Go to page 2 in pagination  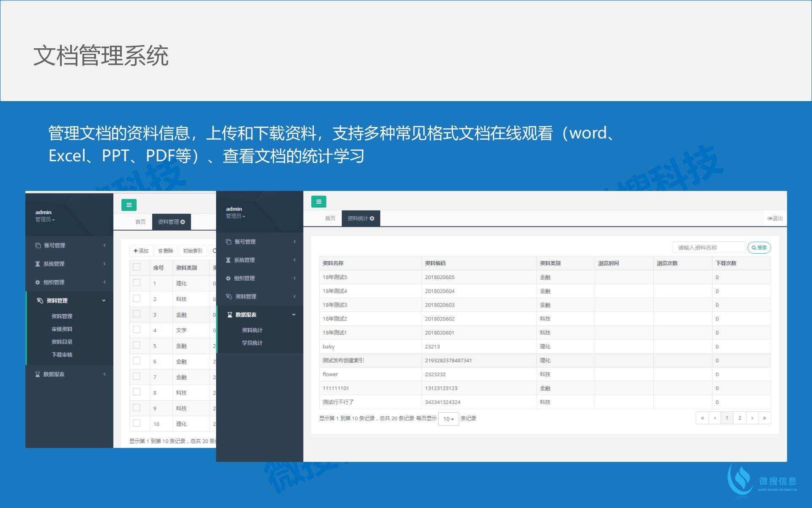tap(739, 418)
